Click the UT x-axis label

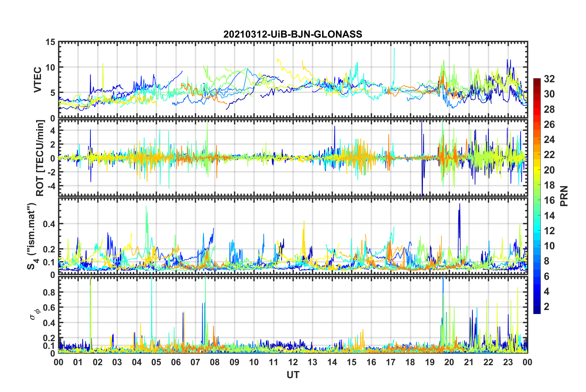293,375
